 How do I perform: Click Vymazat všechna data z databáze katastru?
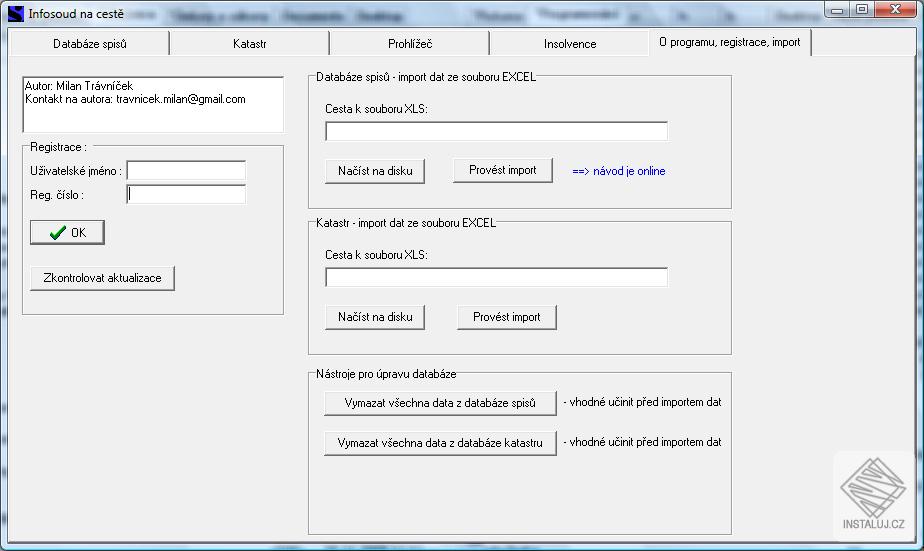(440, 443)
